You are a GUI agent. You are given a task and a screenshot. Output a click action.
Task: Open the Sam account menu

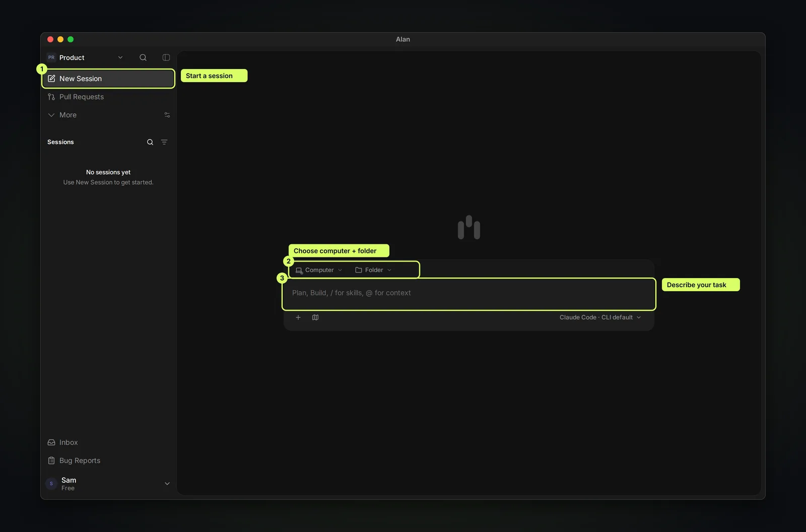[x=108, y=484]
